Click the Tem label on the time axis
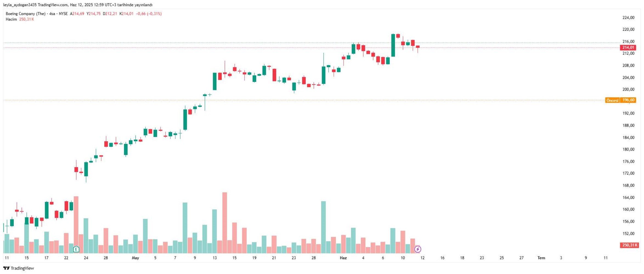Image resolution: width=644 pixels, height=274 pixels. click(x=541, y=258)
